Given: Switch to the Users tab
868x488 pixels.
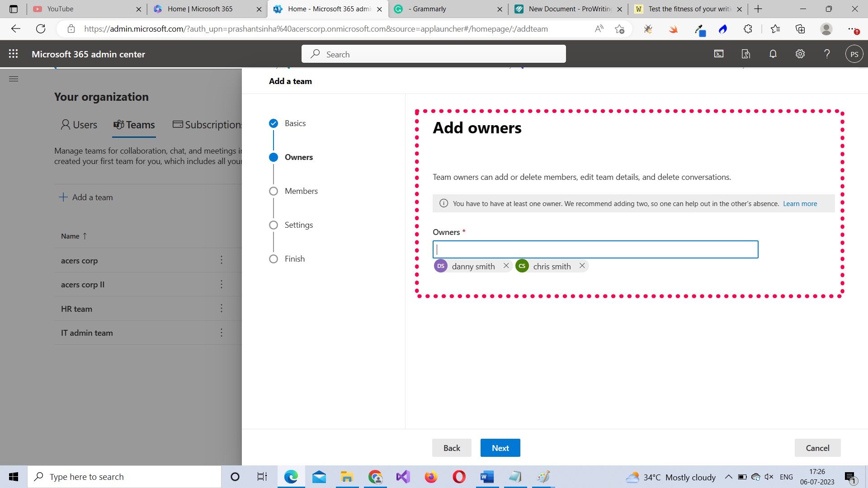Looking at the screenshot, I should (79, 125).
